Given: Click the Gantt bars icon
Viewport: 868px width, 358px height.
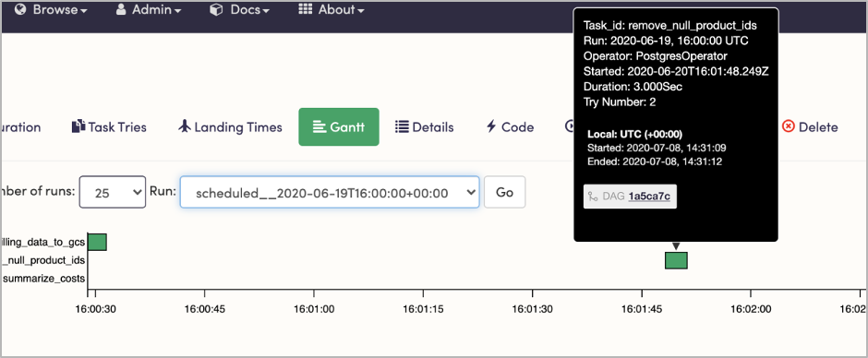Looking at the screenshot, I should (319, 127).
